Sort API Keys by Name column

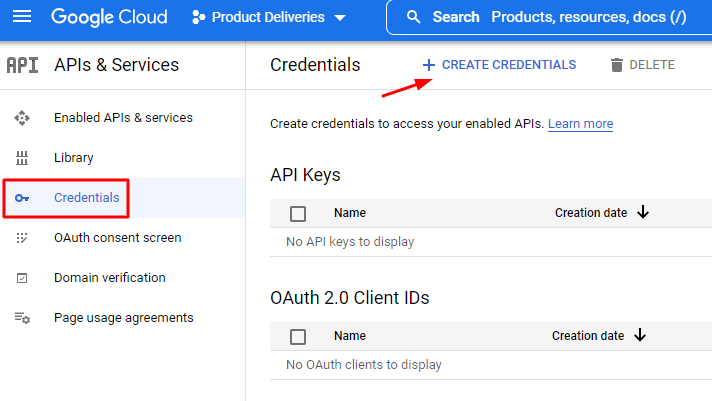(350, 213)
